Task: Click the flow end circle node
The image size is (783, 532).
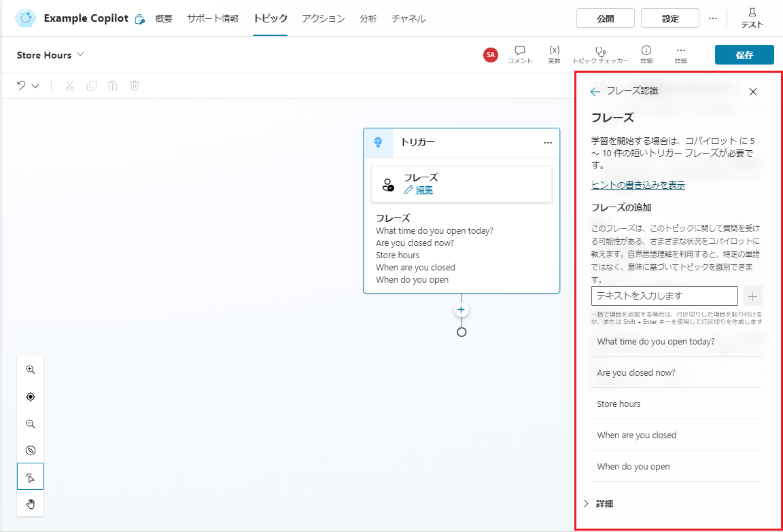Action: point(462,332)
